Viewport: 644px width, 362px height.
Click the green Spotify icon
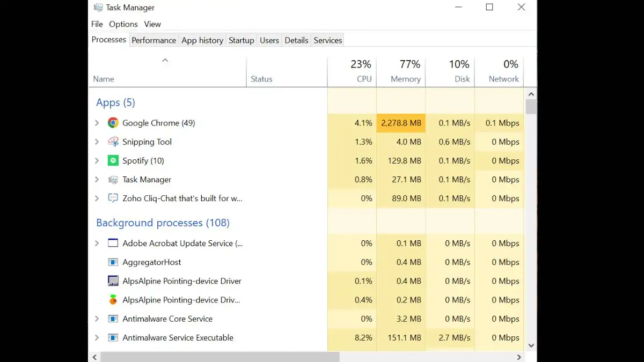click(x=113, y=160)
